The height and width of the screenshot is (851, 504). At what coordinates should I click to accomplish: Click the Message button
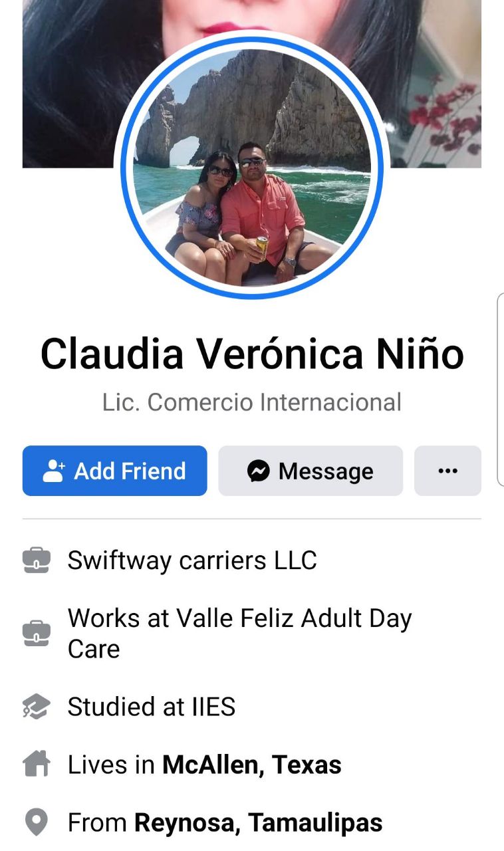(x=311, y=471)
